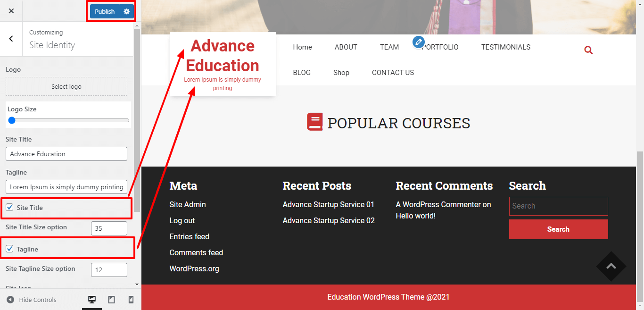This screenshot has height=310, width=644.
Task: Open the PORTFOLIO menu item
Action: [x=441, y=47]
